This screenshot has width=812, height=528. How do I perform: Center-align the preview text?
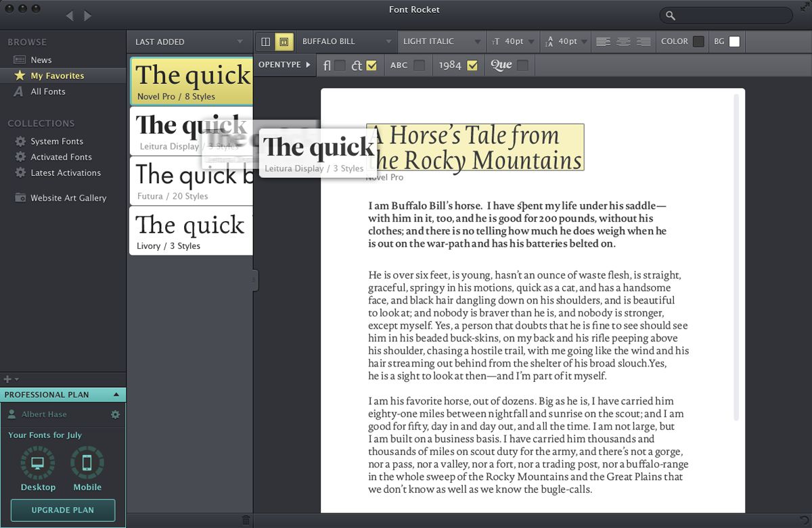(623, 42)
